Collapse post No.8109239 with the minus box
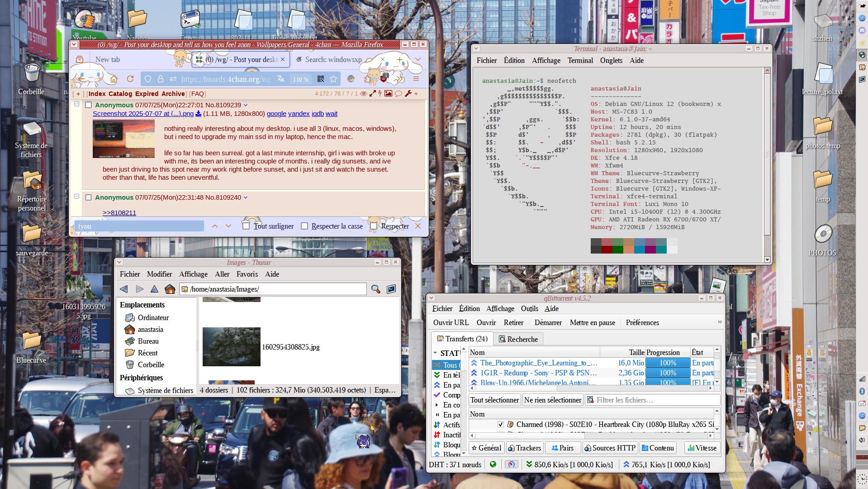 click(x=77, y=104)
